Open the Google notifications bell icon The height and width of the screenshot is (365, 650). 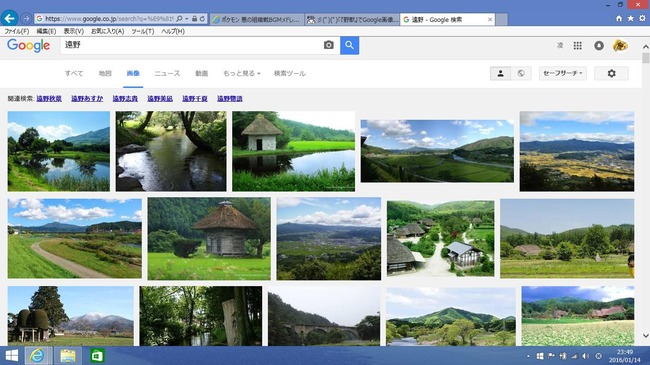(x=599, y=46)
